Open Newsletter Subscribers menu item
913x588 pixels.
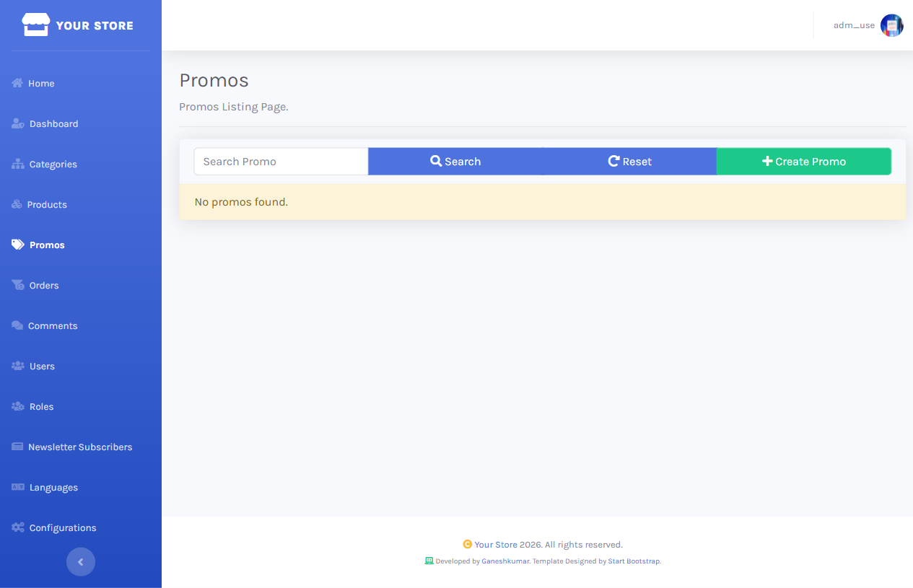pos(81,447)
